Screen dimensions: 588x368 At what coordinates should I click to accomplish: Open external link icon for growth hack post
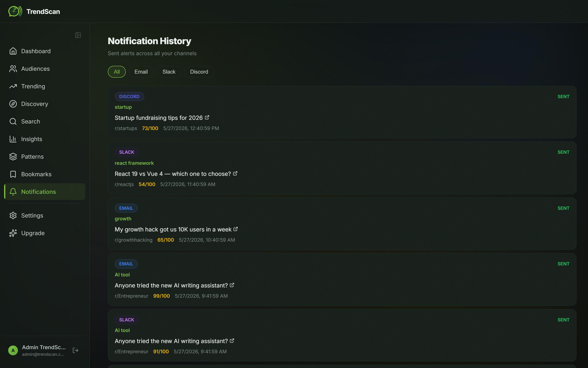coord(236,229)
